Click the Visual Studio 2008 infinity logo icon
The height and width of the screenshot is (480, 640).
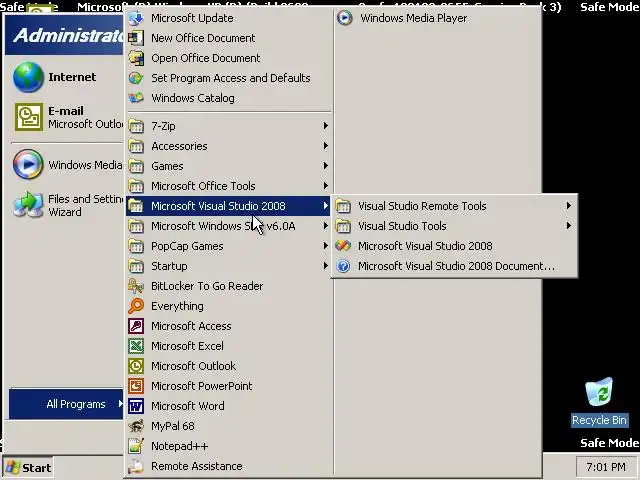coord(343,246)
